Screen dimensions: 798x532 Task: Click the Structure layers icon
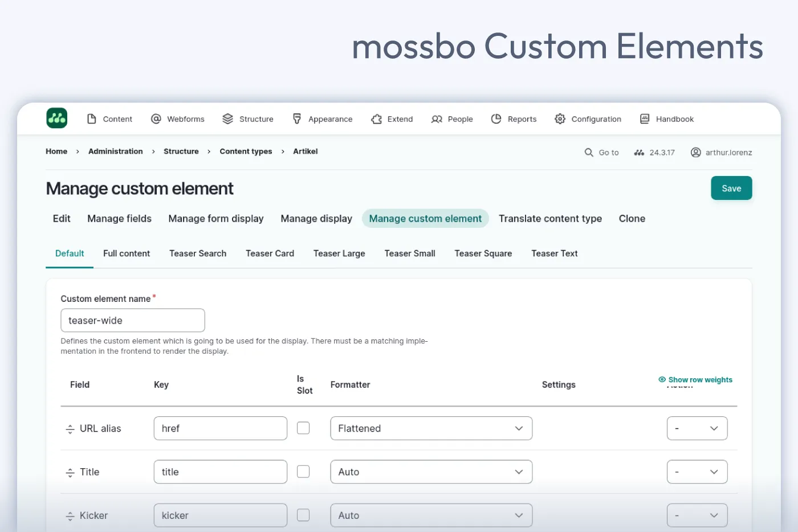(227, 118)
